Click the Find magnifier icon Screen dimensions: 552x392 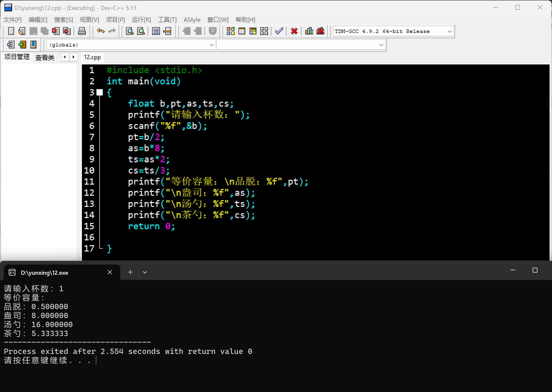[130, 31]
